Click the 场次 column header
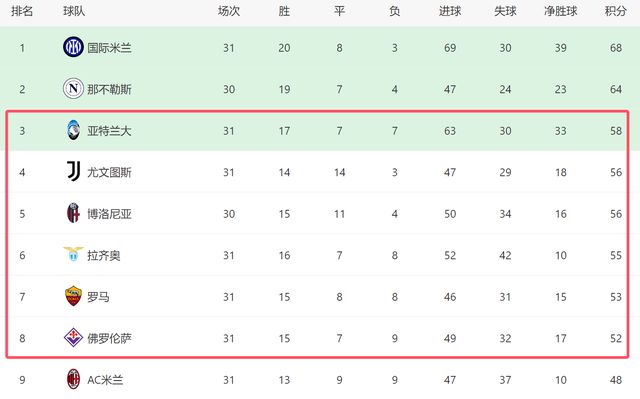 point(229,11)
